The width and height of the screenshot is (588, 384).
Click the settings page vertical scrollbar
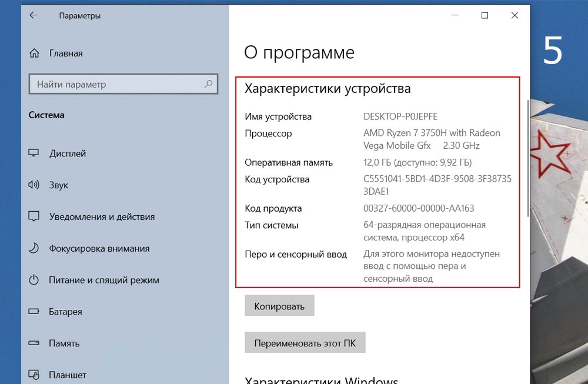[528, 158]
